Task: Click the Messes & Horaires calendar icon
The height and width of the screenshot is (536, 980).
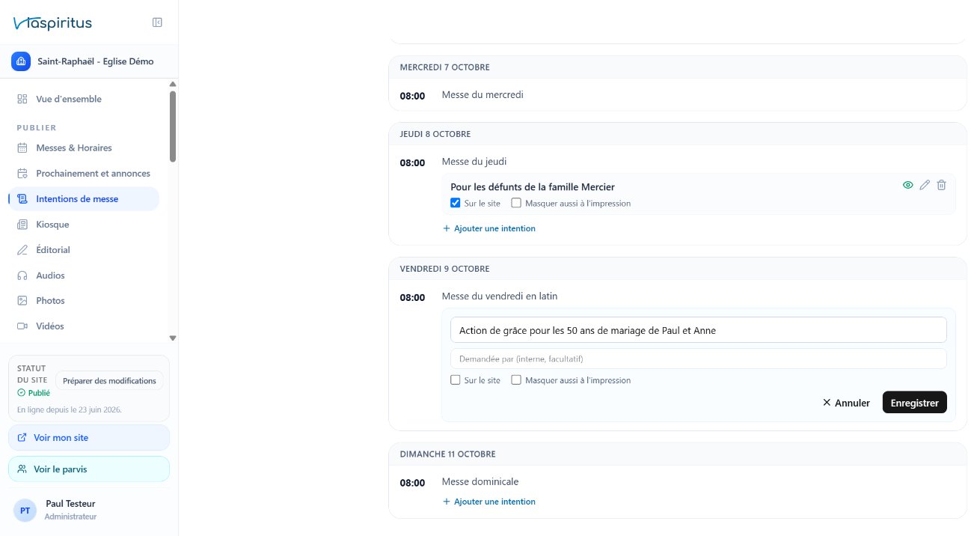Action: (x=22, y=148)
